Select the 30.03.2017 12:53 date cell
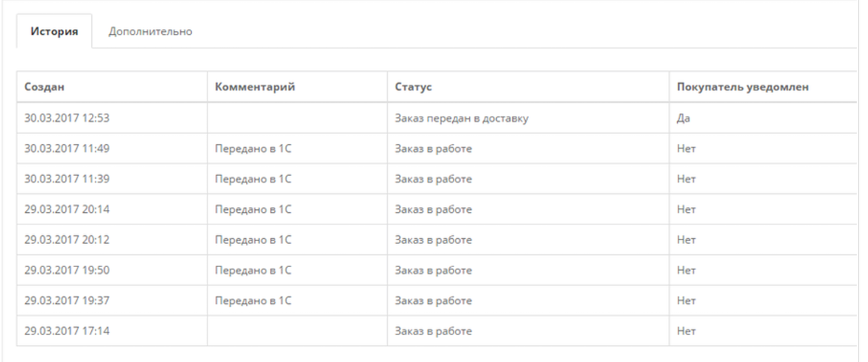The width and height of the screenshot is (868, 362). [x=66, y=119]
